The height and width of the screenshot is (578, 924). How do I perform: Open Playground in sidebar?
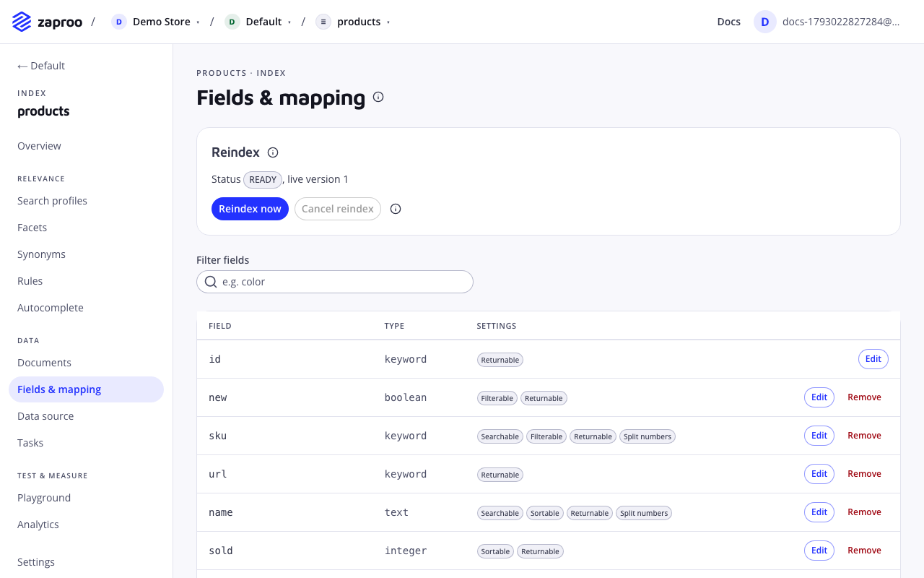point(86,498)
